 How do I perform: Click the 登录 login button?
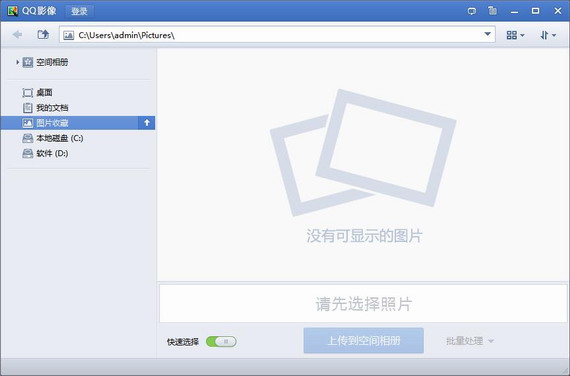[x=79, y=11]
